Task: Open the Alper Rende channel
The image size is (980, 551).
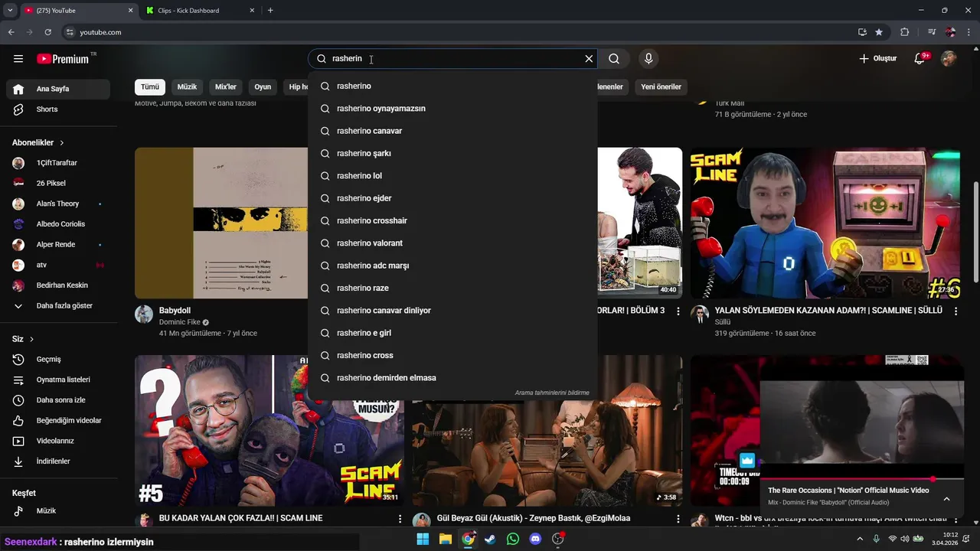Action: [x=58, y=245]
